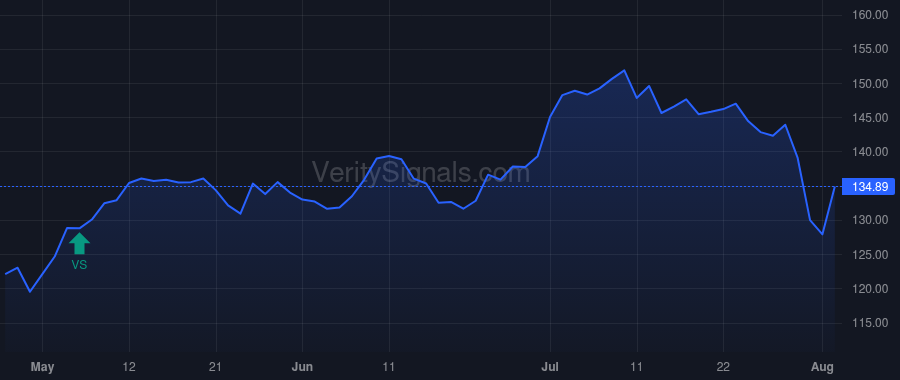This screenshot has width=900, height=380.
Task: Click the green VS up-arrow signal marker
Action: coord(79,243)
